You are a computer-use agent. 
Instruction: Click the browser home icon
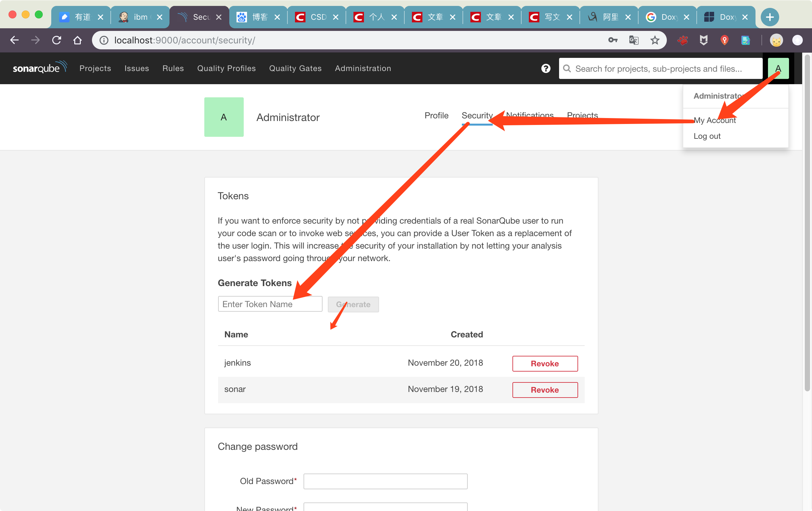pyautogui.click(x=77, y=40)
